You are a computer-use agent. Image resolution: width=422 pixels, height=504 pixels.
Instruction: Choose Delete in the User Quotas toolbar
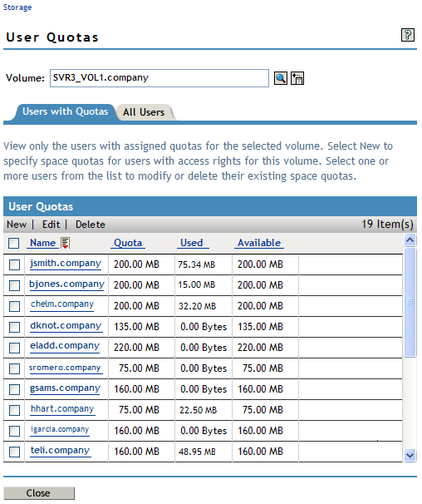(91, 225)
